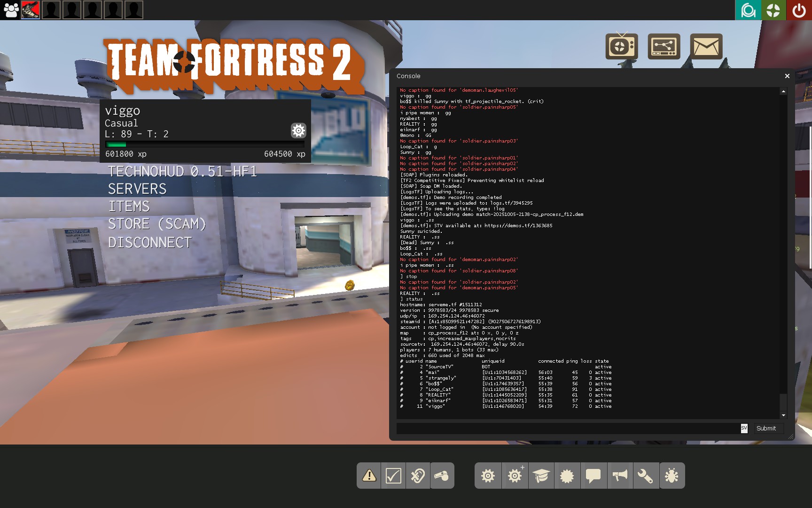Viewport: 812px width, 508px height.
Task: Toggle the crossed-out ear mute icon
Action: pos(418,476)
